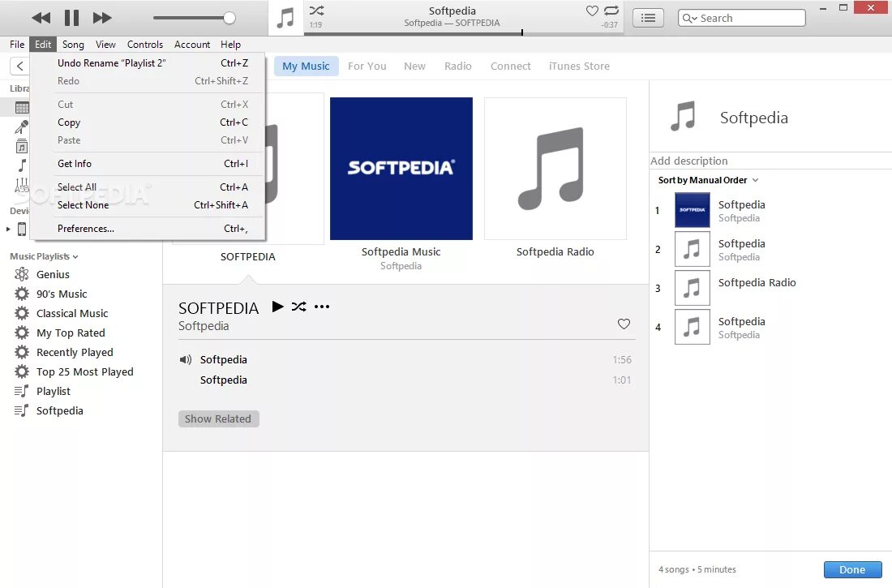892x588 pixels.
Task: Select playlist song number 1 Softpedia
Action: pos(770,211)
